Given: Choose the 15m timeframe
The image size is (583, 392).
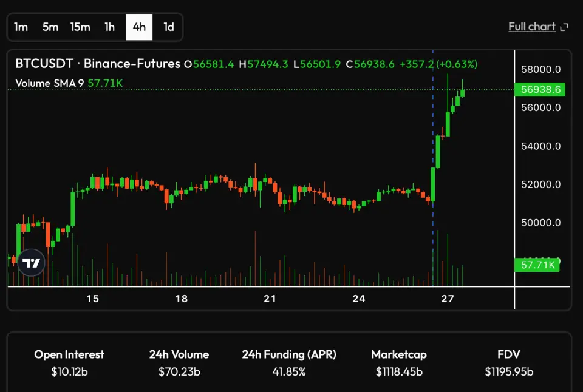Looking at the screenshot, I should (80, 27).
